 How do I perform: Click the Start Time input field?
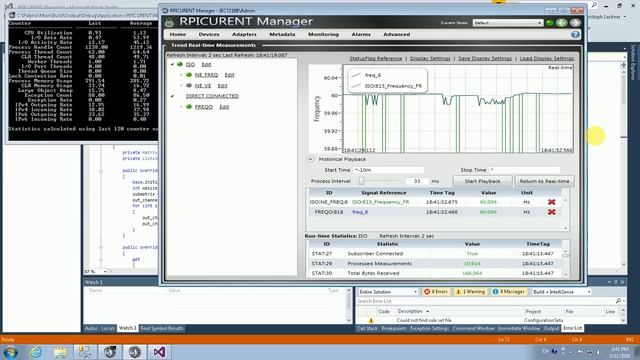click(389, 170)
